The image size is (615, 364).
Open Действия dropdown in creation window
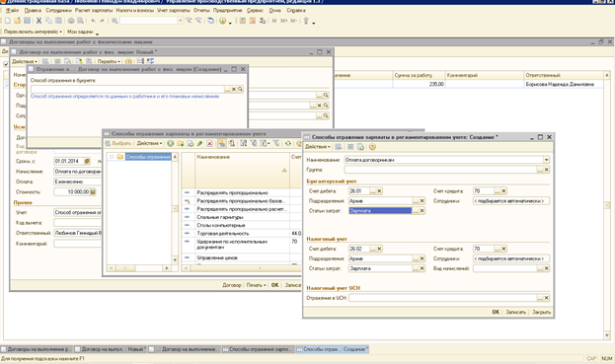(317, 147)
